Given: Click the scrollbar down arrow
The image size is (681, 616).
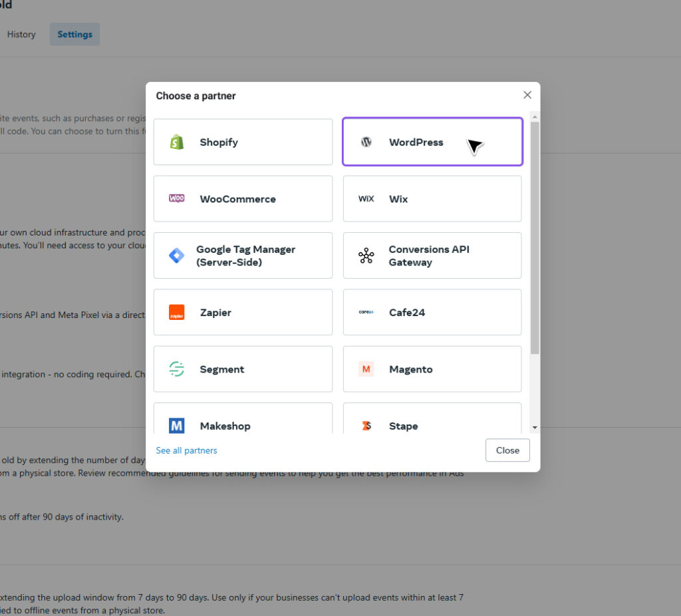Looking at the screenshot, I should 534,426.
